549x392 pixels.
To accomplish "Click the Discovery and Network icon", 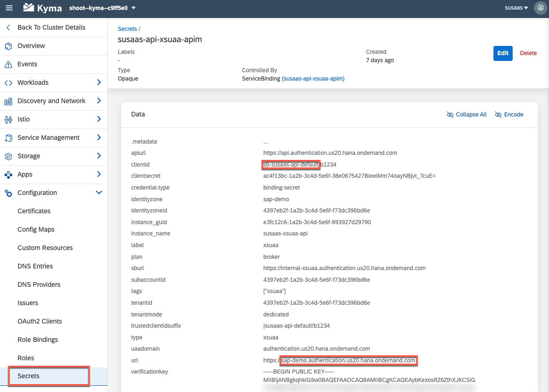I will click(8, 101).
